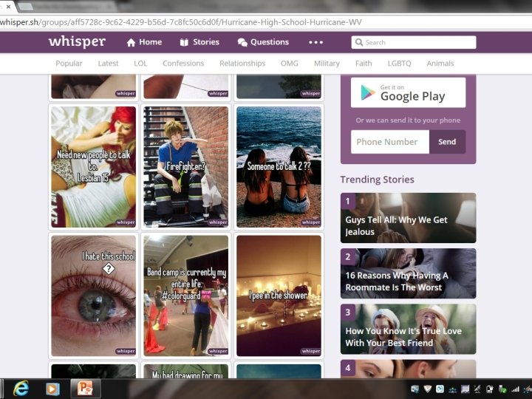This screenshot has width=532, height=399.
Task: Switch to PowerPoint in the taskbar
Action: [85, 389]
